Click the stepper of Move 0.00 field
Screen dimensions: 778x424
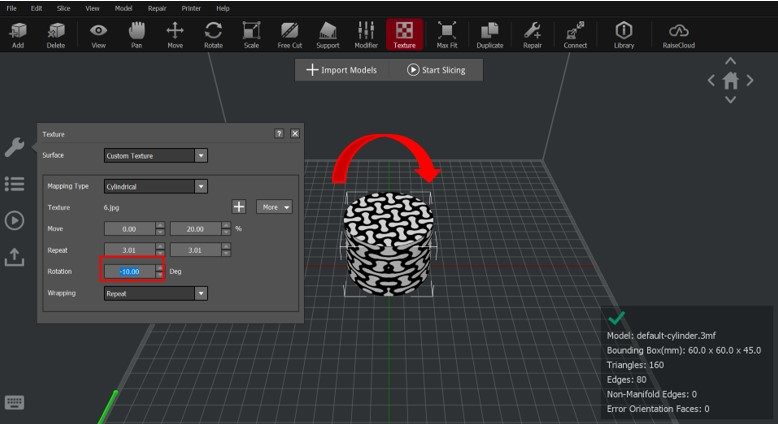(160, 229)
